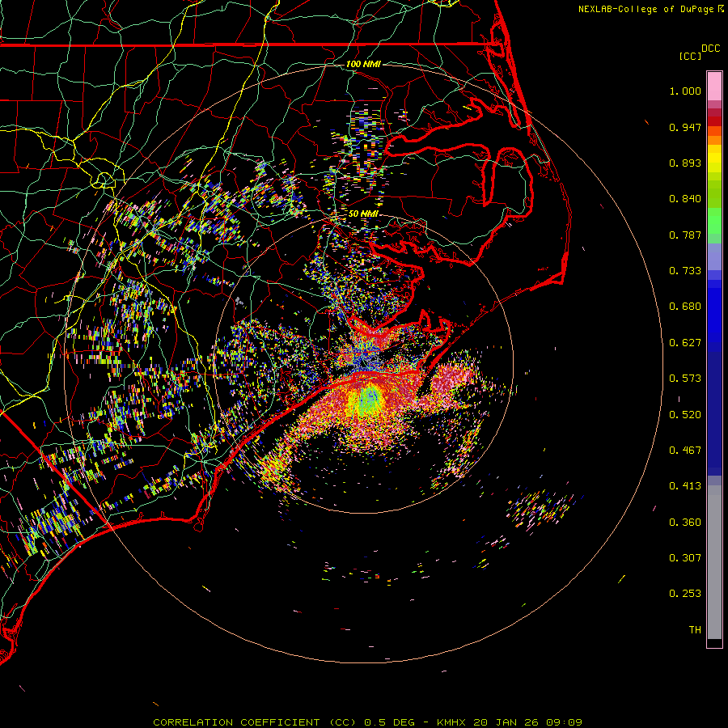Viewport: 728px width, 728px height.
Task: Click the 0.733 color scale value
Action: tap(685, 271)
